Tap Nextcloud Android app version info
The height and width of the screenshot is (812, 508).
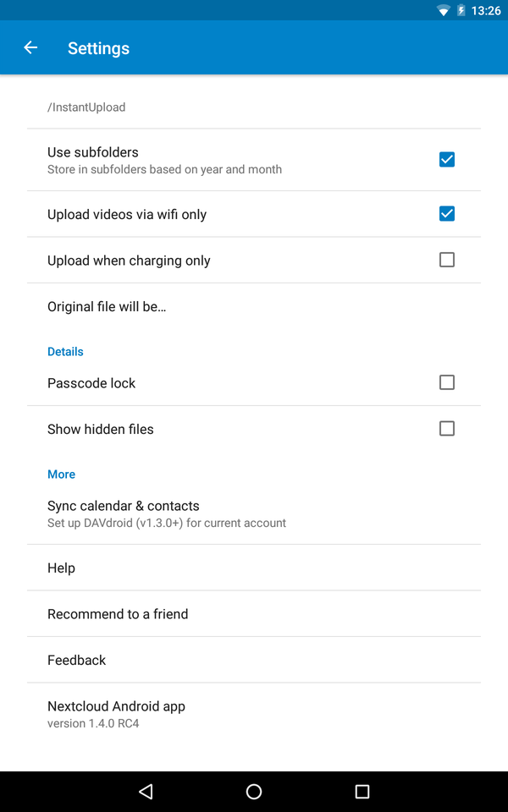click(116, 714)
